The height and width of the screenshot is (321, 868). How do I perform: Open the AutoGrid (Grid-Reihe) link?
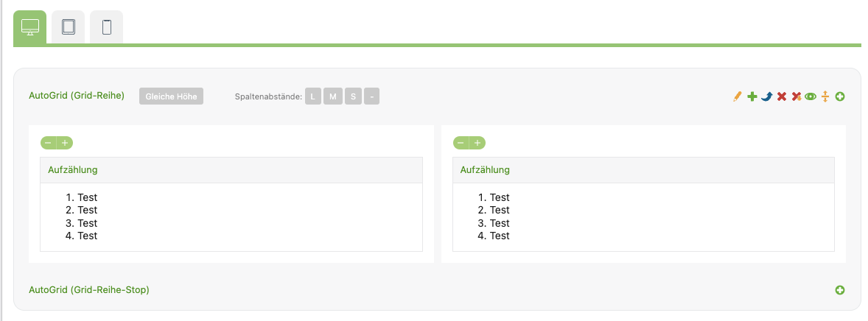77,96
